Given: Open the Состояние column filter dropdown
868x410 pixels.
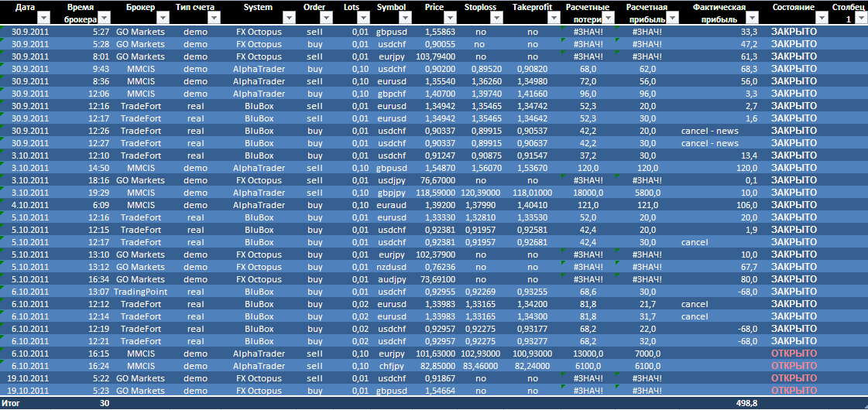Looking at the screenshot, I should (822, 19).
